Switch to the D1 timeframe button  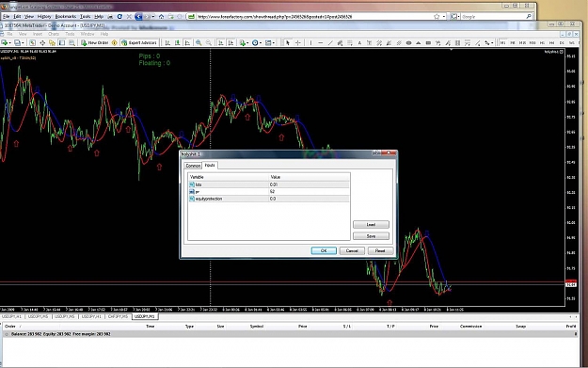pyautogui.click(x=562, y=42)
